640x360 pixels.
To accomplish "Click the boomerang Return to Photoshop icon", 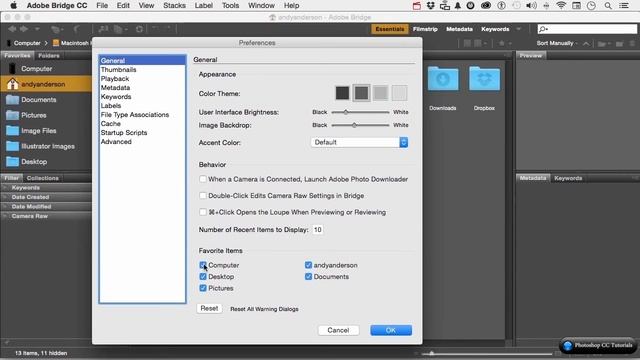I will (x=77, y=29).
